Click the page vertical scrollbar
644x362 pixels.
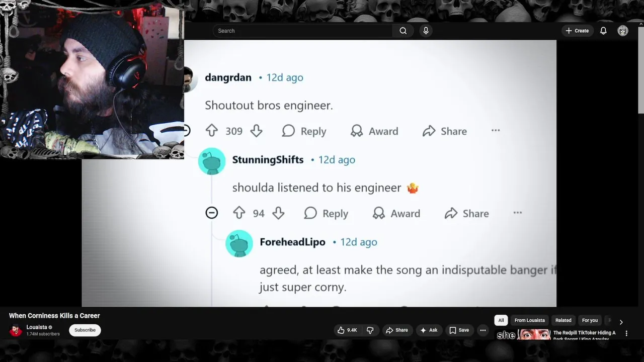640,69
